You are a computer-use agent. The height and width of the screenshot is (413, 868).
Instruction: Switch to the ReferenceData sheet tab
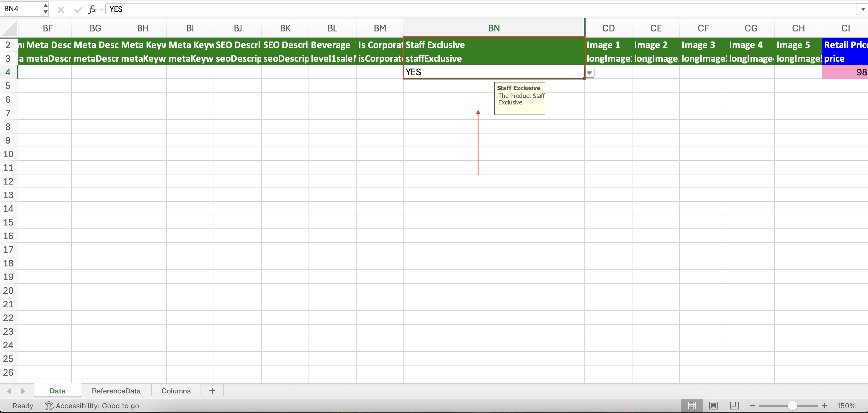click(x=116, y=391)
